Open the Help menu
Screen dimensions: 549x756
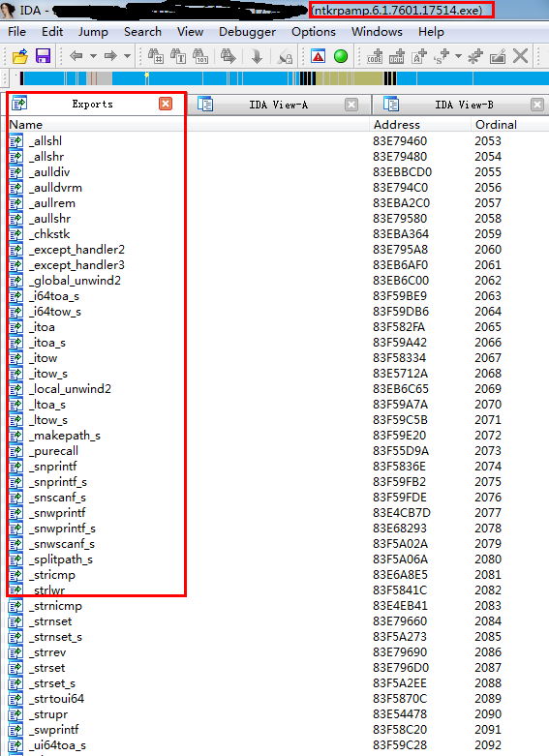pyautogui.click(x=431, y=32)
